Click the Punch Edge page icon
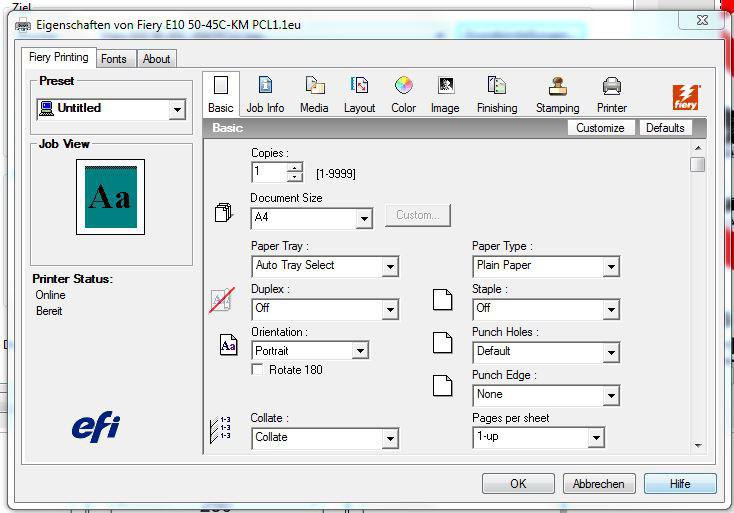The width and height of the screenshot is (734, 513). [442, 386]
